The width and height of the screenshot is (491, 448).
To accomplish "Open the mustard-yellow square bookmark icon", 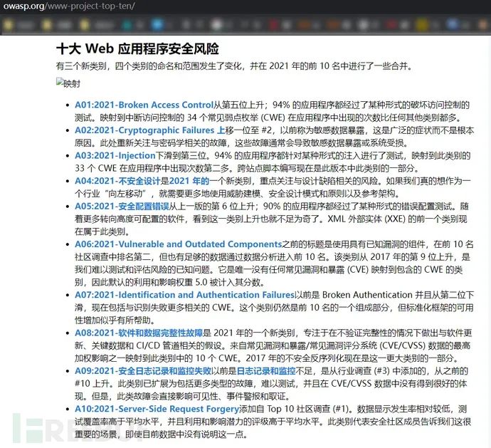I will 422,25.
